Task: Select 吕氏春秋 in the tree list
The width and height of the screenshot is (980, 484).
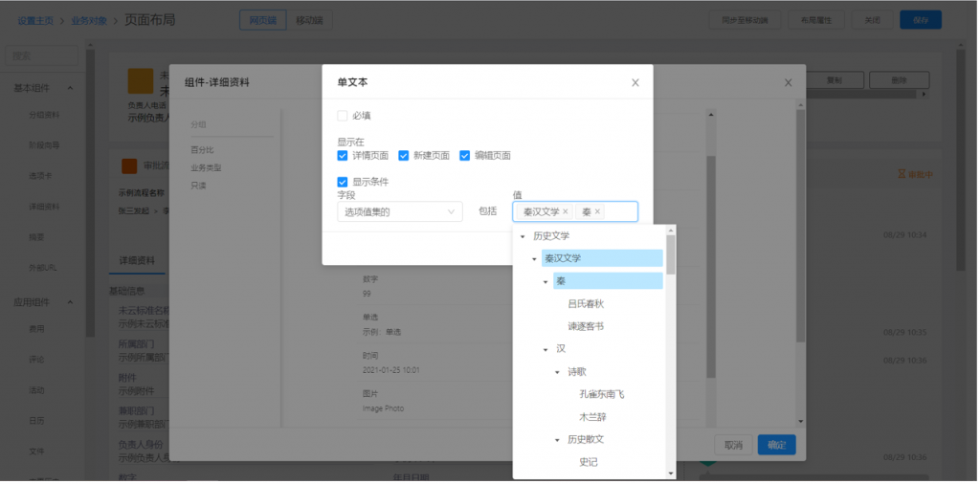Action: click(586, 304)
